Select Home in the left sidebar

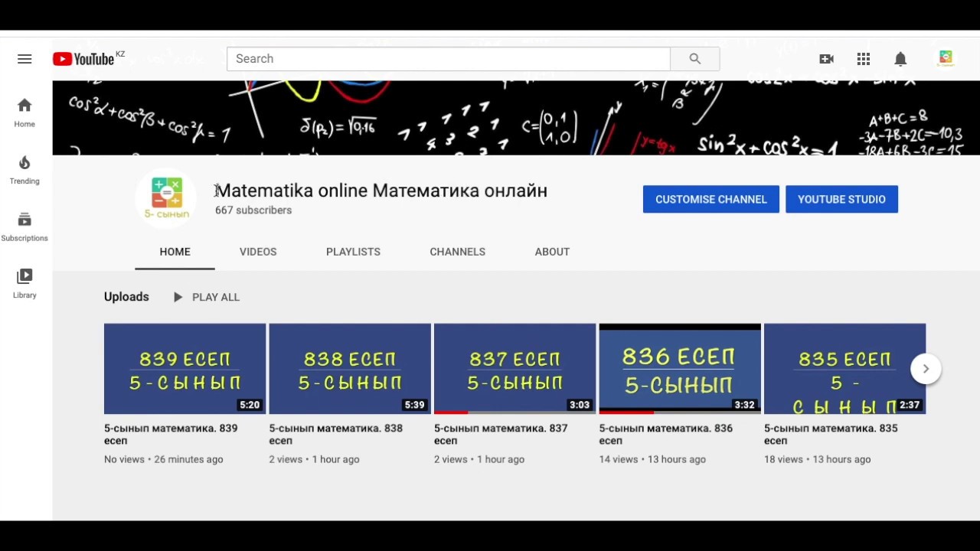pos(24,112)
